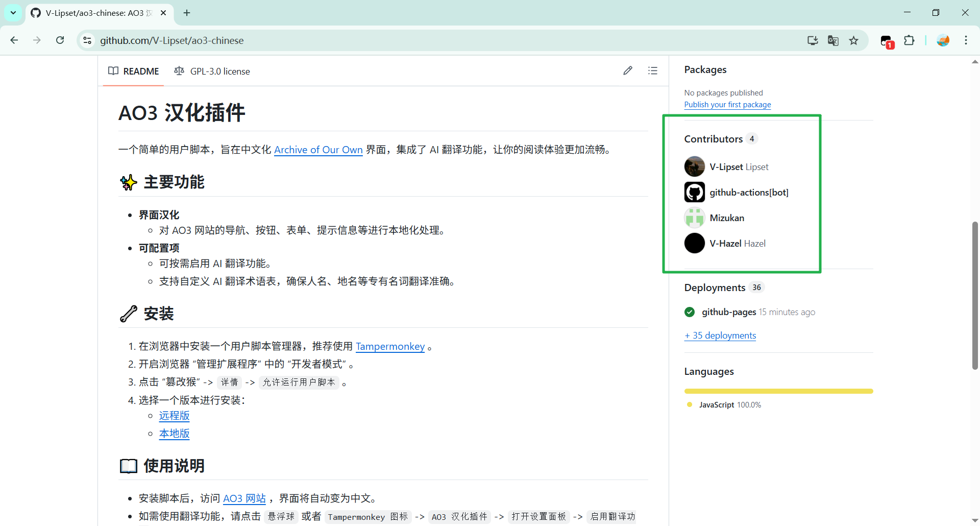Open the README outline list icon

tap(653, 70)
